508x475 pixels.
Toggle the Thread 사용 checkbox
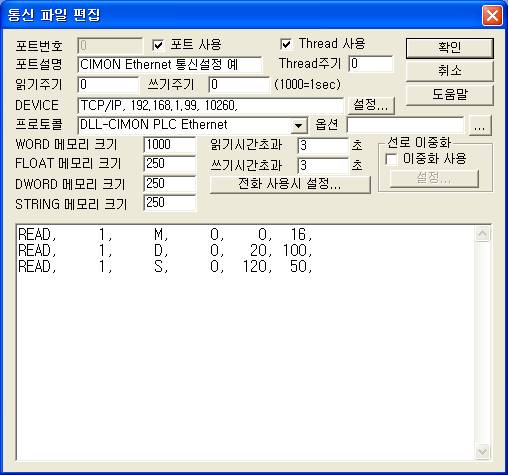[x=286, y=44]
